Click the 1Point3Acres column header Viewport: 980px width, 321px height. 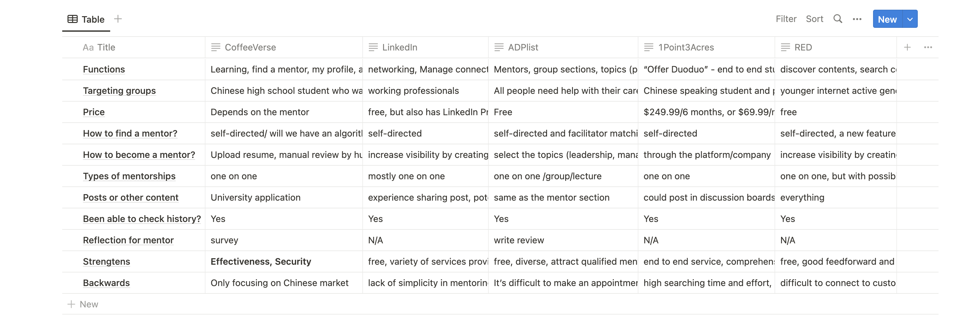pos(686,48)
